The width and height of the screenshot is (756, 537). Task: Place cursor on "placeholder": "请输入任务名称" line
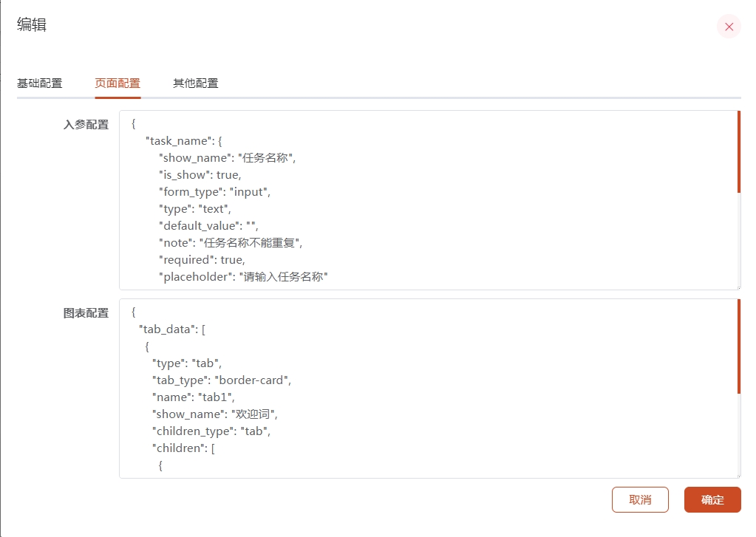pos(243,277)
